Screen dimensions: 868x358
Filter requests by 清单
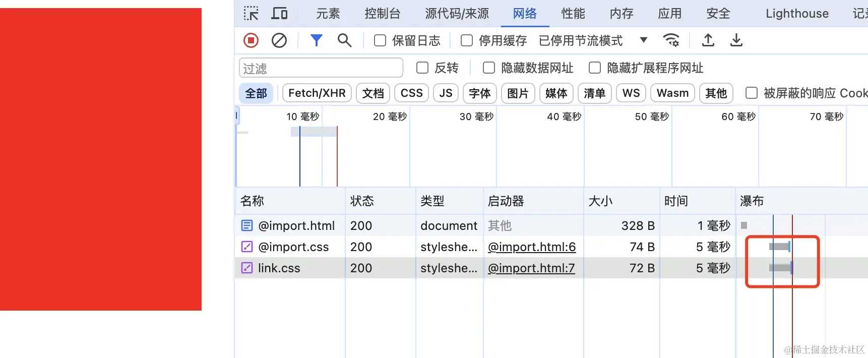tap(595, 93)
